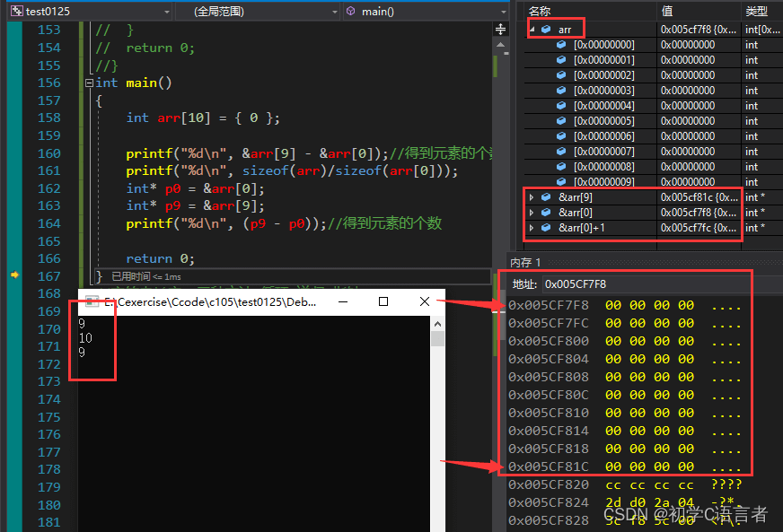Click the blue cube icon beside arr
Image resolution: width=783 pixels, height=532 pixels.
tap(546, 30)
